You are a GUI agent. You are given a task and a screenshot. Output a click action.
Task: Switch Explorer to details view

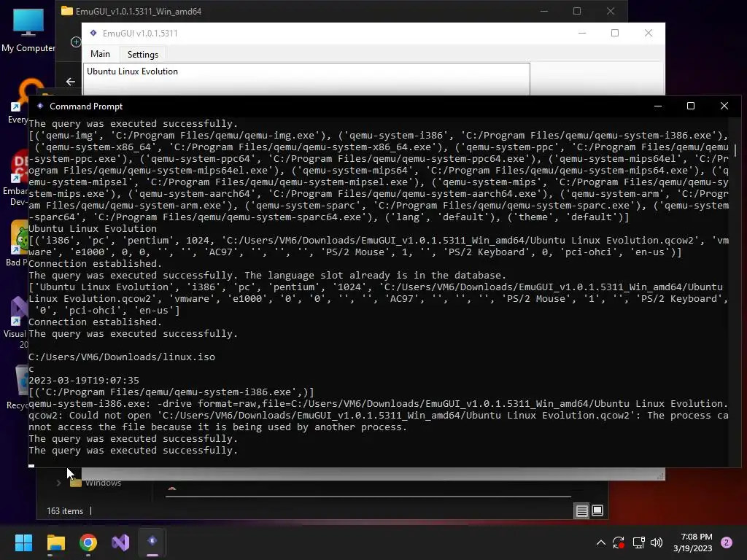pos(581,511)
